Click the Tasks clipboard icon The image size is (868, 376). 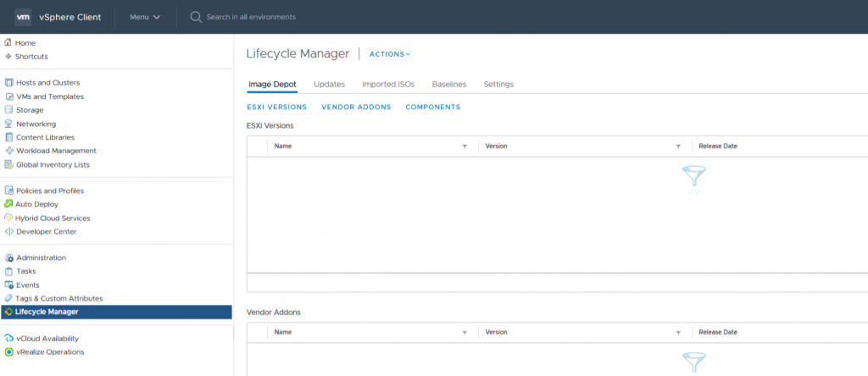(8, 272)
